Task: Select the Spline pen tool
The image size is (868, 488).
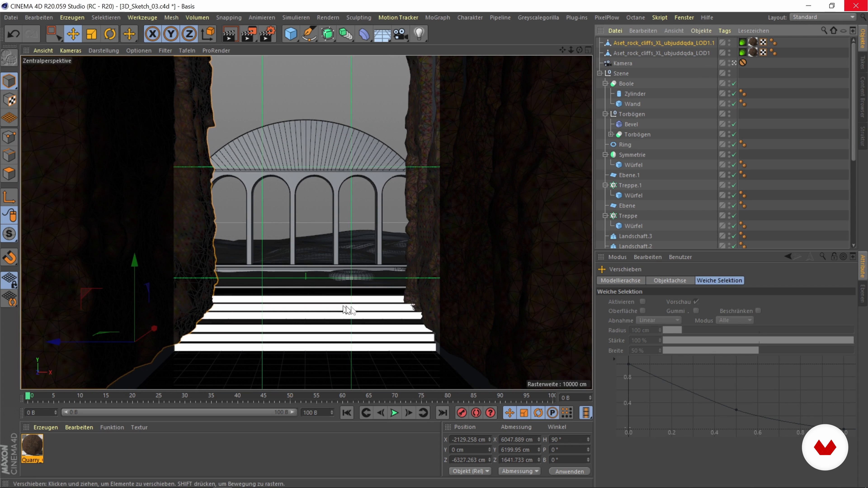Action: point(309,34)
